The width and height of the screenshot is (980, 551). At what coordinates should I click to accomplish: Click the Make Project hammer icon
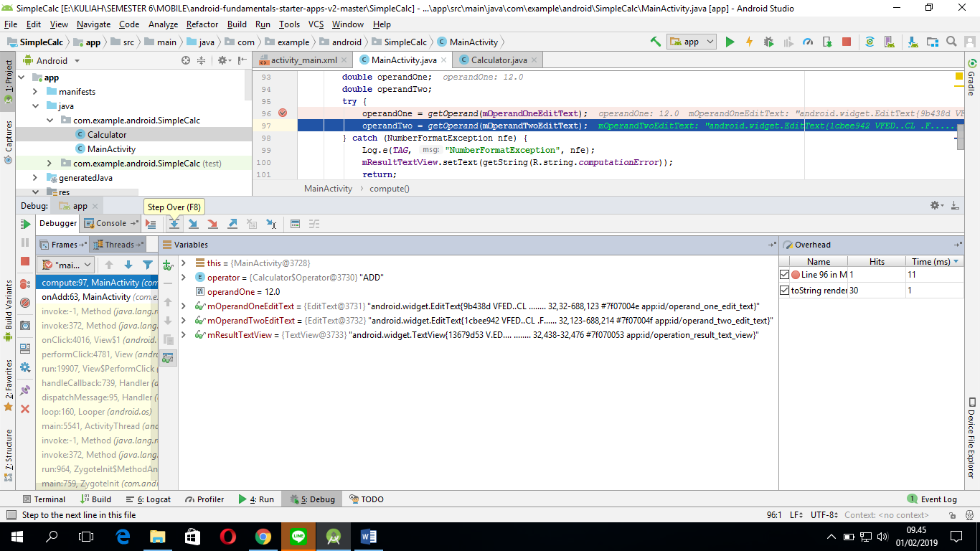(x=655, y=42)
